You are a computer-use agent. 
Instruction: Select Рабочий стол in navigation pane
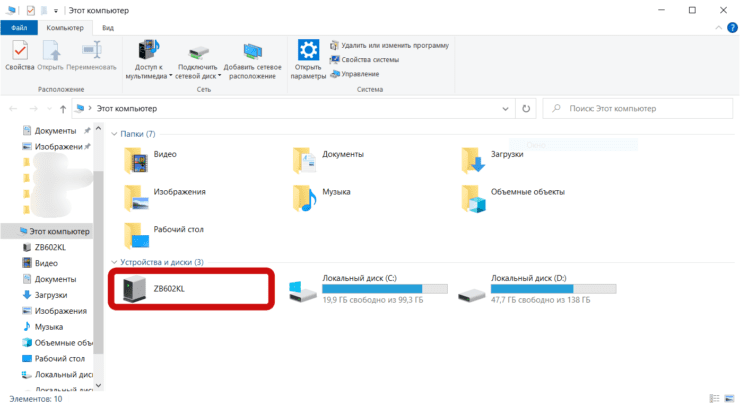pyautogui.click(x=54, y=359)
